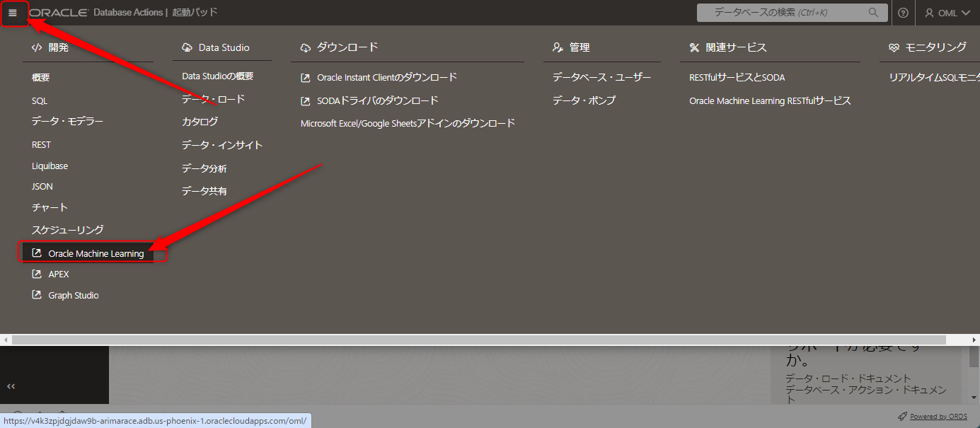Open チャート menu item

(x=50, y=207)
